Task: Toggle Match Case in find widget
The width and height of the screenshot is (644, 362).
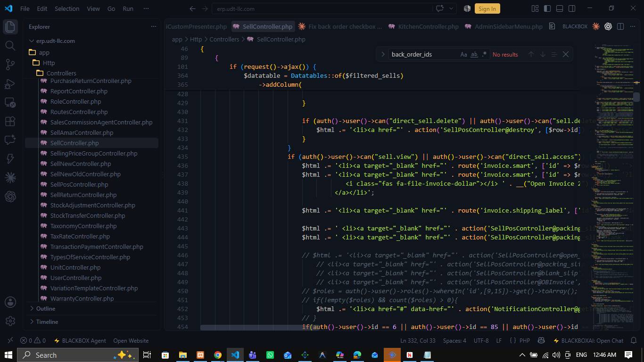Action: pyautogui.click(x=463, y=55)
